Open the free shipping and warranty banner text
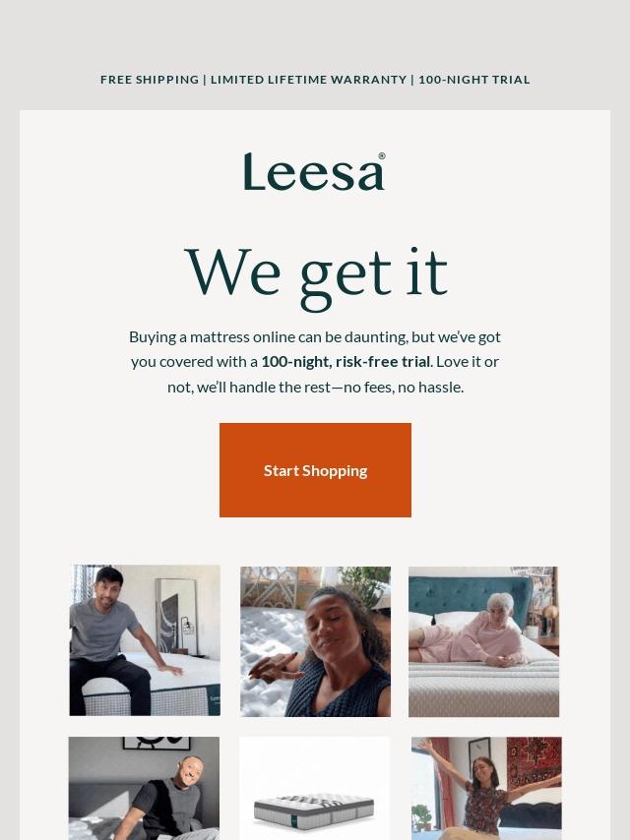The width and height of the screenshot is (630, 840). 315,80
